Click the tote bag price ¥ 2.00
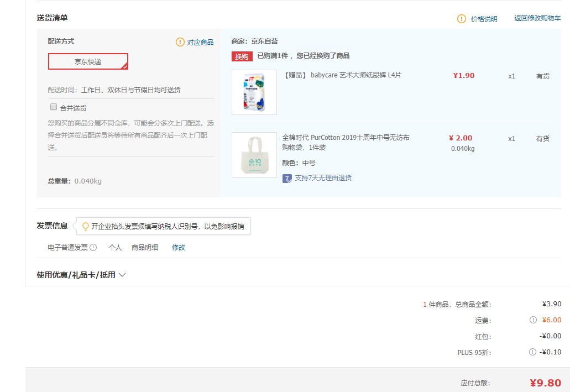Viewport: 570px width, 392px height. [x=461, y=138]
